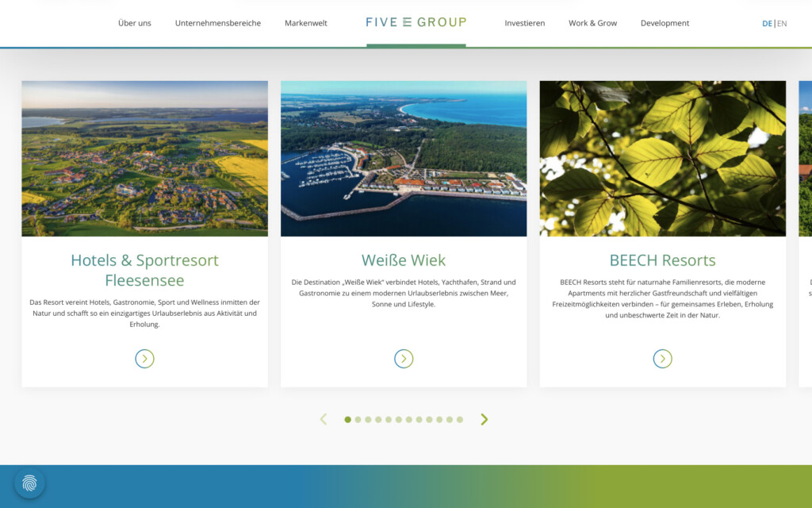Open the Development navigation link
The image size is (812, 508).
pos(665,23)
